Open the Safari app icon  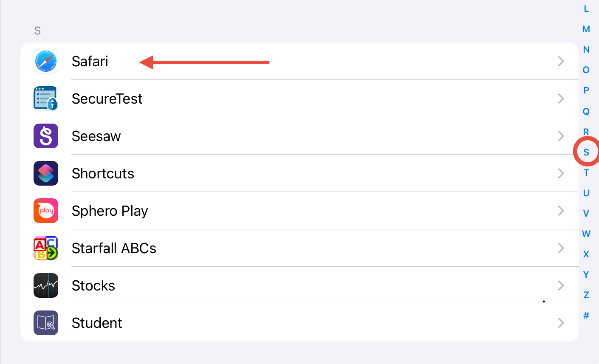click(46, 61)
